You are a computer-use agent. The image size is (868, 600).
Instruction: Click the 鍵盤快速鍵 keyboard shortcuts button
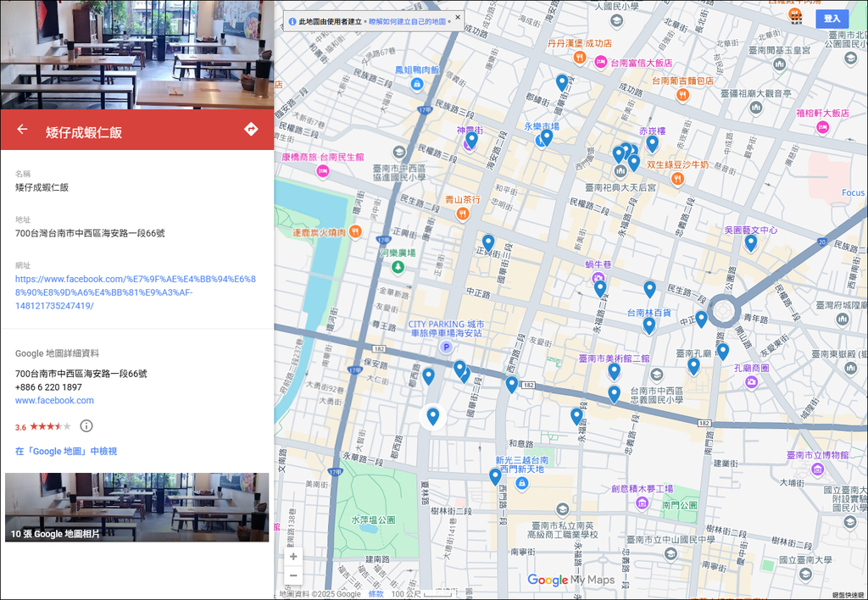849,594
